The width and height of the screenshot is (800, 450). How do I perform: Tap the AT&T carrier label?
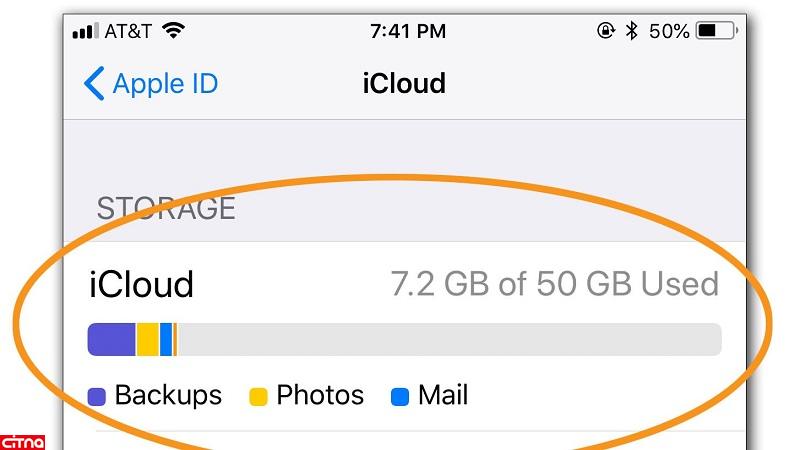(x=128, y=31)
